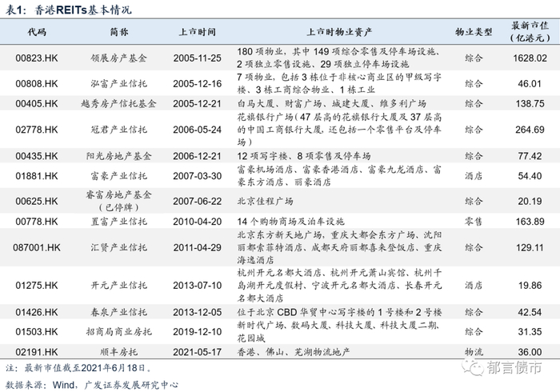The image size is (560, 392).
Task: Click the market value 77.42
Action: 530,156
